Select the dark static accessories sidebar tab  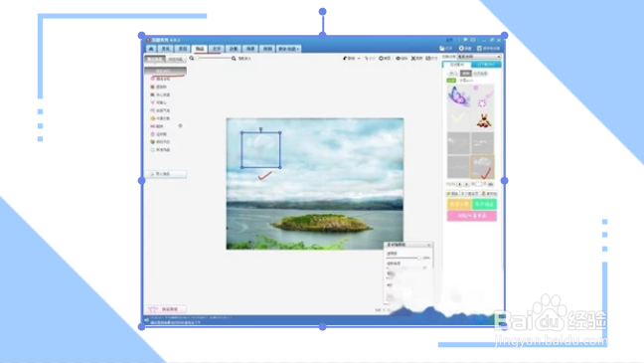click(x=155, y=60)
